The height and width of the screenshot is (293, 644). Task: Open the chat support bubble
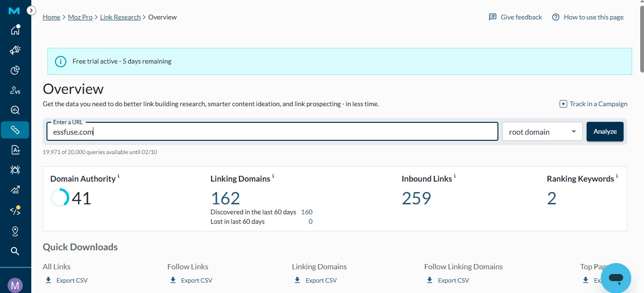(x=616, y=278)
